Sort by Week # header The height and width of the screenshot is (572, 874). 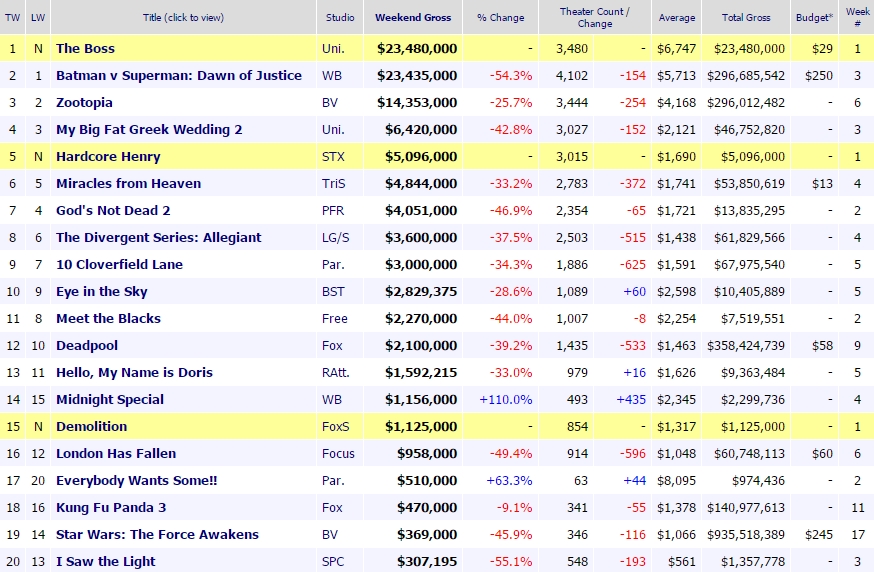857,17
